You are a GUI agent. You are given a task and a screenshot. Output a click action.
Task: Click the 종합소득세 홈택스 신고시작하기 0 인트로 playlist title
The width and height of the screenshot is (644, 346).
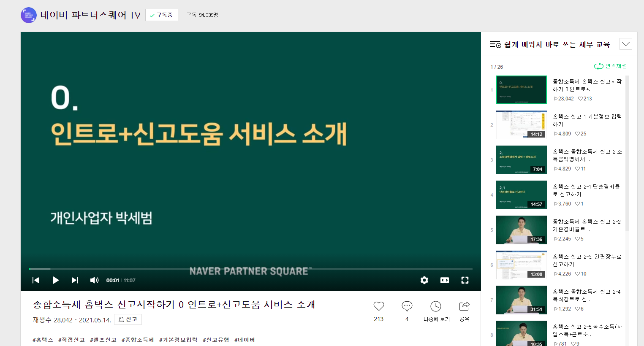coord(587,85)
